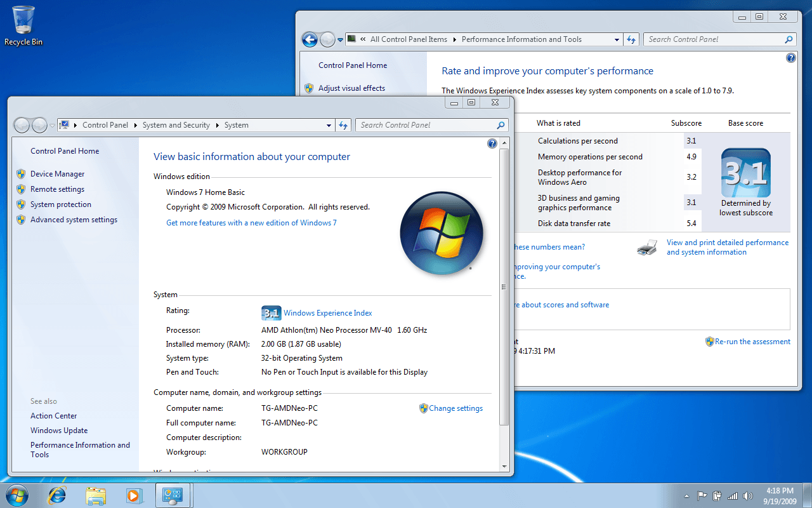Viewport: 812px width, 508px height.
Task: Click search magnifier in Performance window
Action: click(789, 39)
